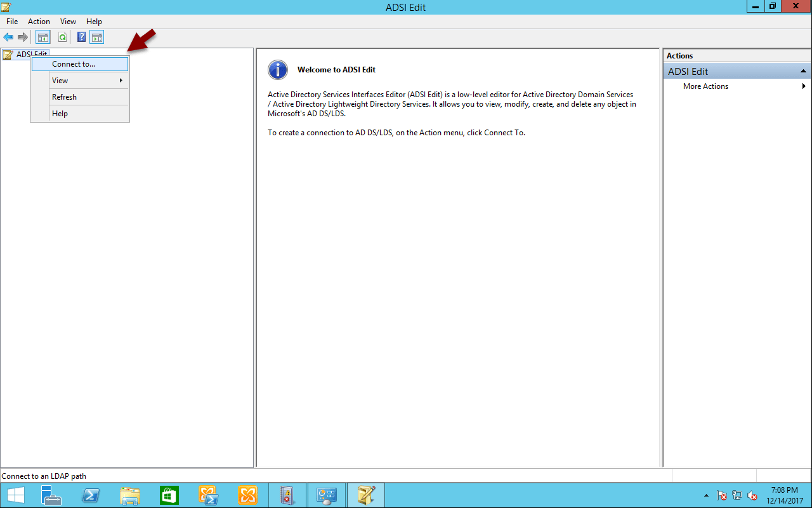
Task: Click the info icon beside Welcome heading
Action: pos(278,70)
